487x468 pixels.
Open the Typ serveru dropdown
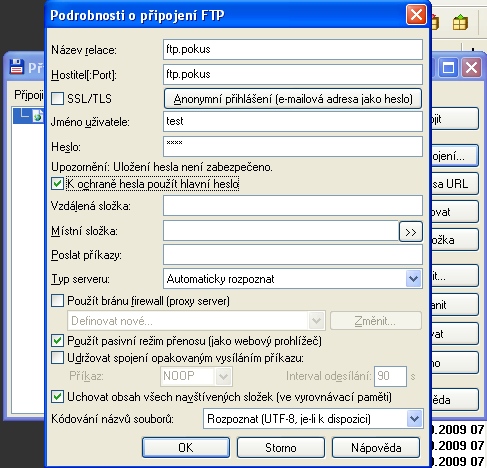(x=413, y=279)
